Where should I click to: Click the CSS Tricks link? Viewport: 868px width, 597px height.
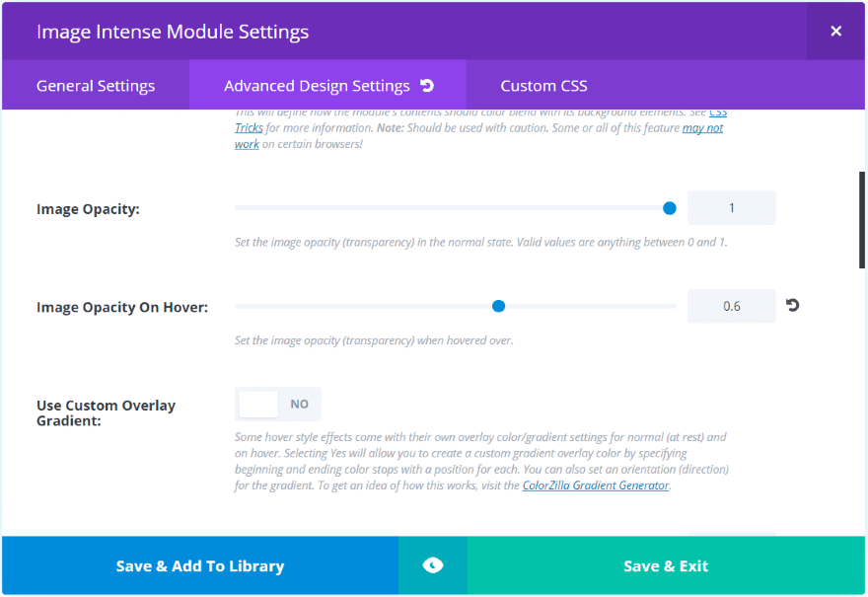point(717,112)
